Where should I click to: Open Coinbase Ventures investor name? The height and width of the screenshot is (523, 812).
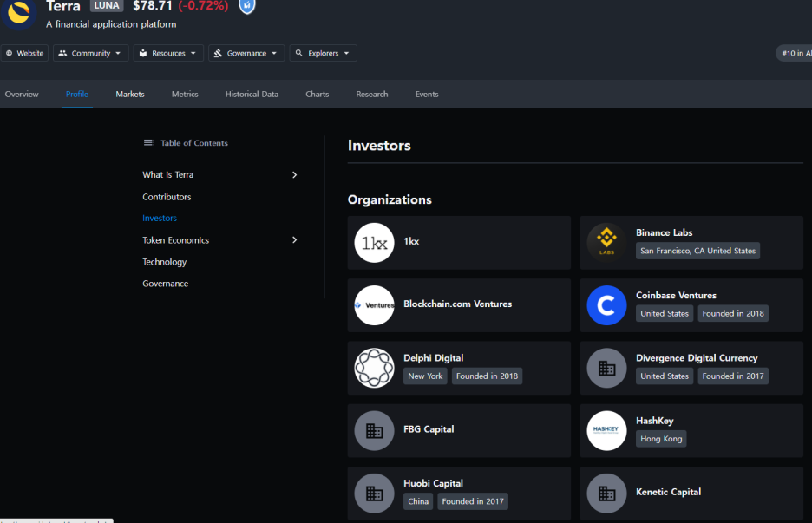[x=676, y=296]
